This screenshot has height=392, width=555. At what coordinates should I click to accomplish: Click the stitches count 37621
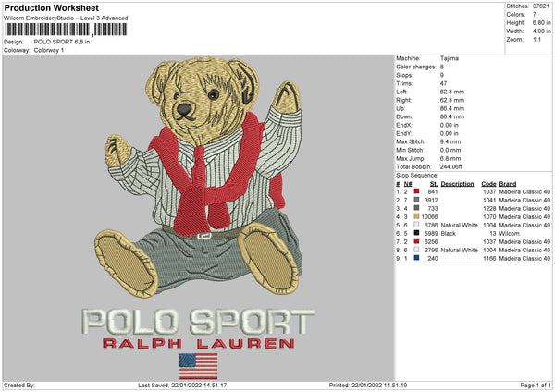point(541,6)
